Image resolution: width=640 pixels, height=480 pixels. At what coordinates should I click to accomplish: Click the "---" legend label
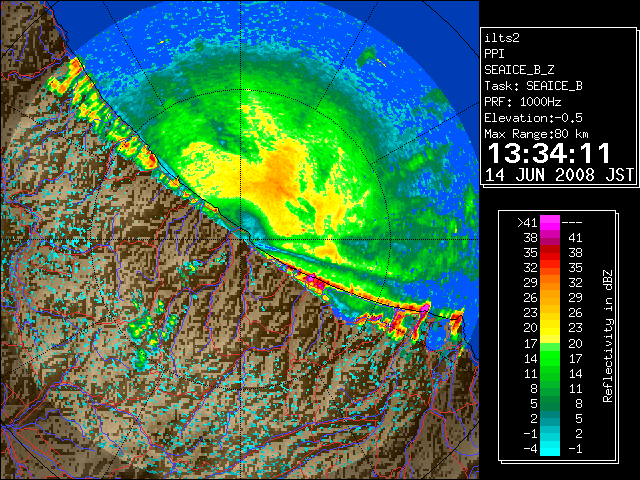click(572, 223)
